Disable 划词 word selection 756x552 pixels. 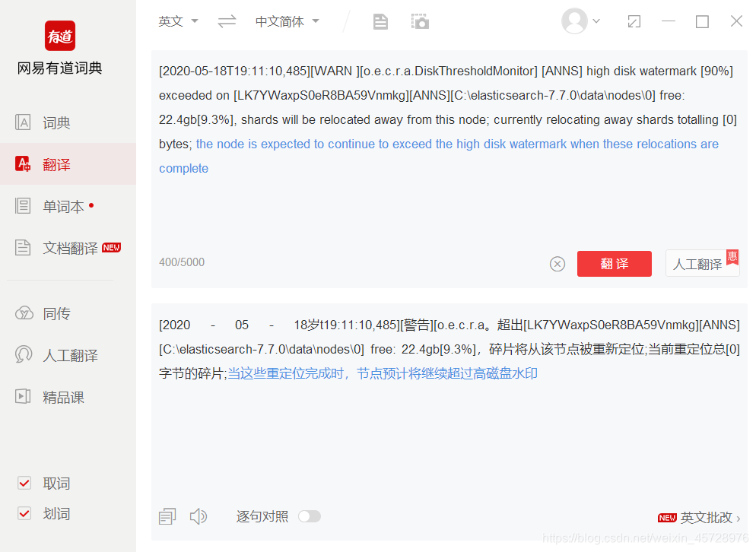click(x=26, y=513)
